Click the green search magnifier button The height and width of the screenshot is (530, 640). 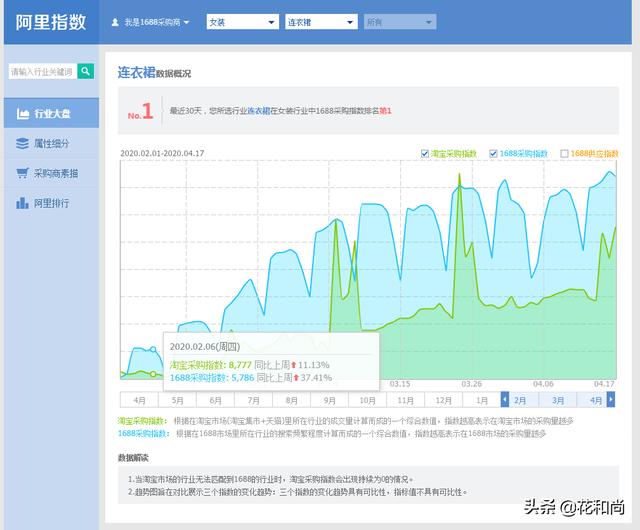pos(86,71)
